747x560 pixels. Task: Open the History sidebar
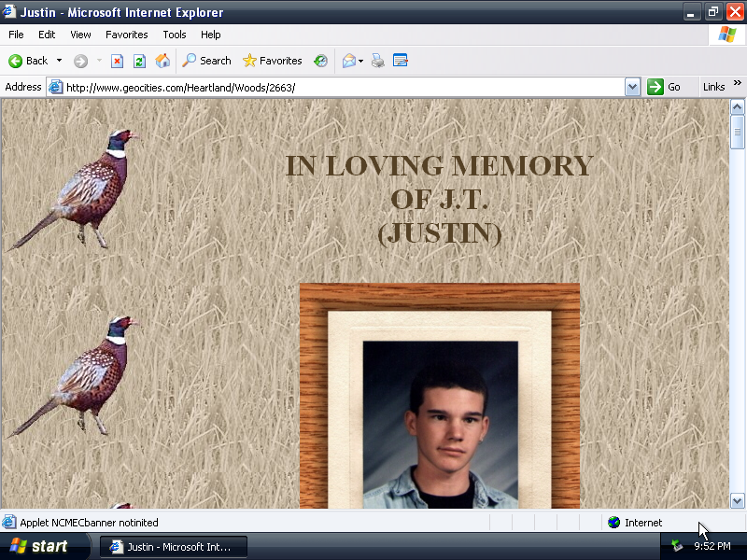(320, 61)
